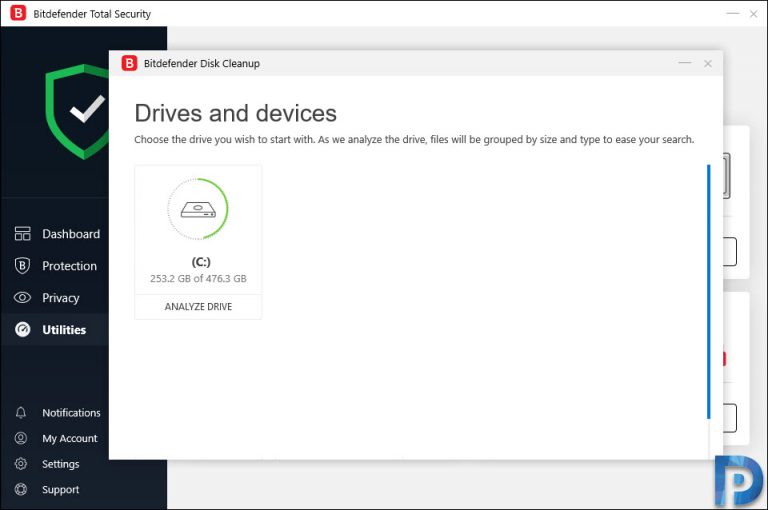Click the blue vertical scrollbar in Disk Cleanup
768x510 pixels.
(x=708, y=292)
